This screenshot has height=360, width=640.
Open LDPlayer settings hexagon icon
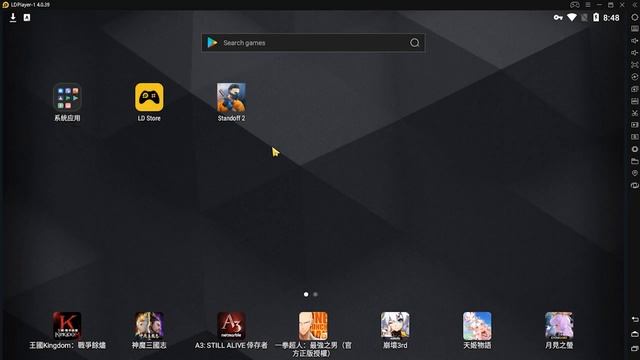pos(635,17)
